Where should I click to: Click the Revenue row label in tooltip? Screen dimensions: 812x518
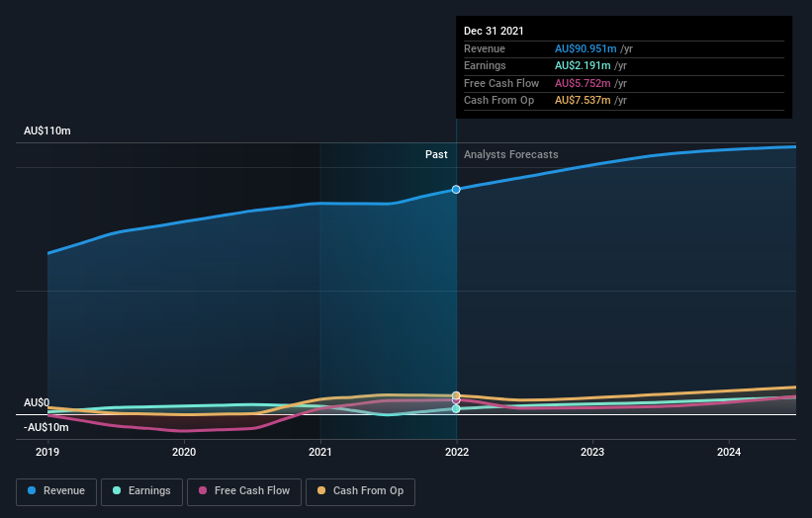click(485, 48)
